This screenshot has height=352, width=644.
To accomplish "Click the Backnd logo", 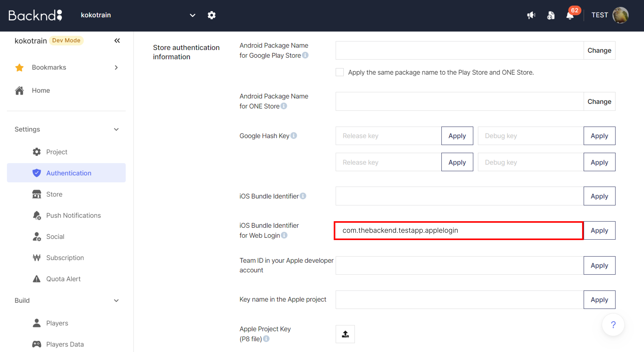I will point(35,15).
